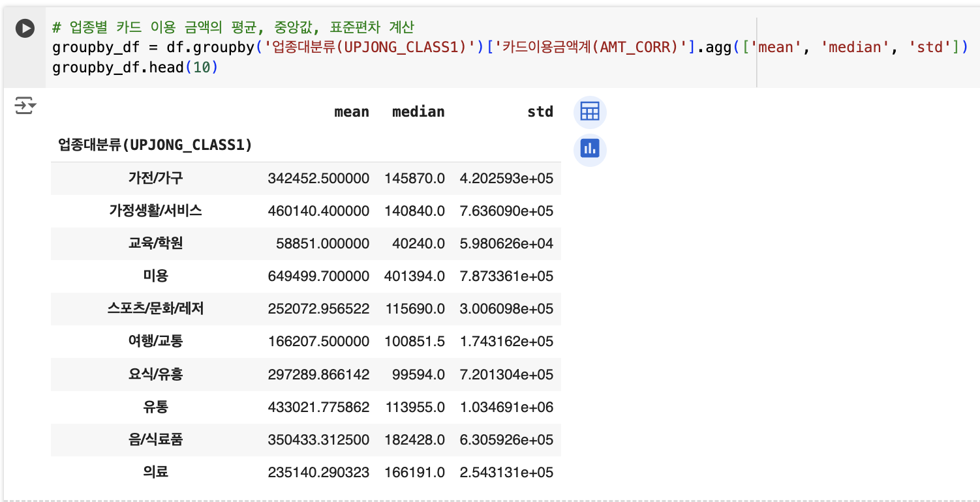
Task: Click mean value 433021.775862
Action: point(318,407)
